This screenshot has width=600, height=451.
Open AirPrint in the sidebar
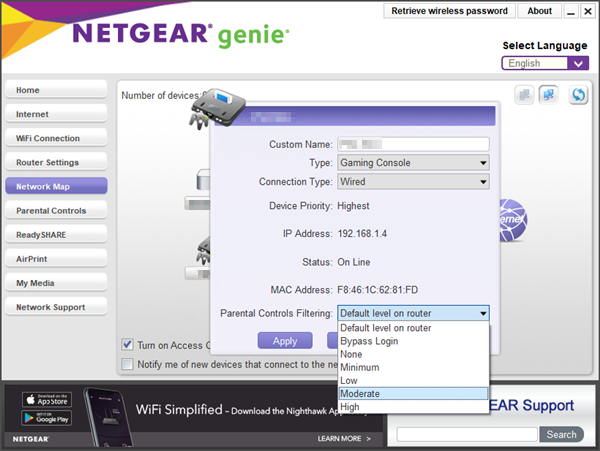pos(56,259)
